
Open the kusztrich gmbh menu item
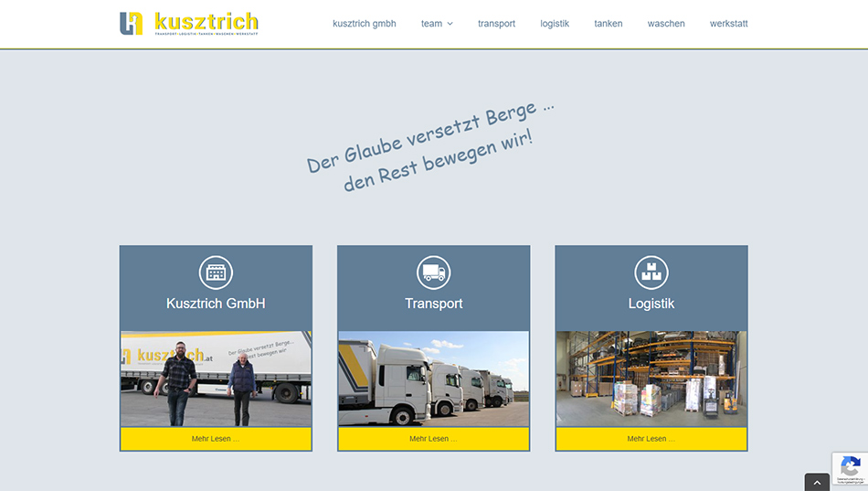tap(365, 24)
